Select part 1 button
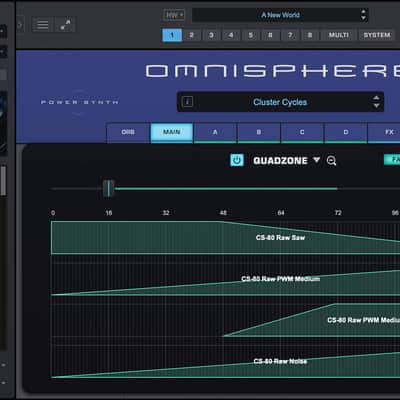400x400 pixels. (x=172, y=35)
